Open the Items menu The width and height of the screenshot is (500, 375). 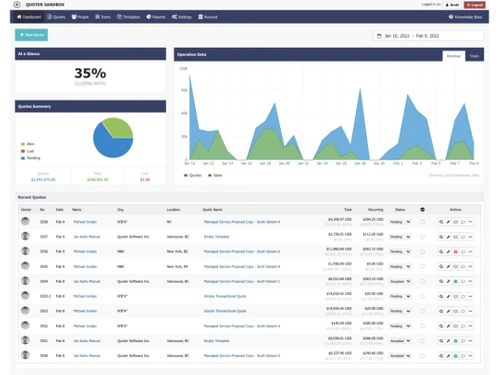point(103,17)
